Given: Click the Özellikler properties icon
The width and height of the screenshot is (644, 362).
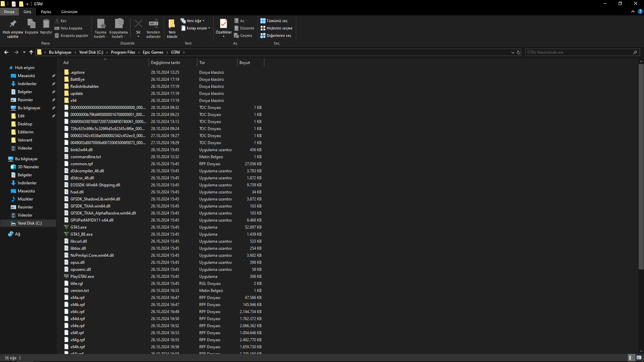Looking at the screenshot, I should point(223,24).
